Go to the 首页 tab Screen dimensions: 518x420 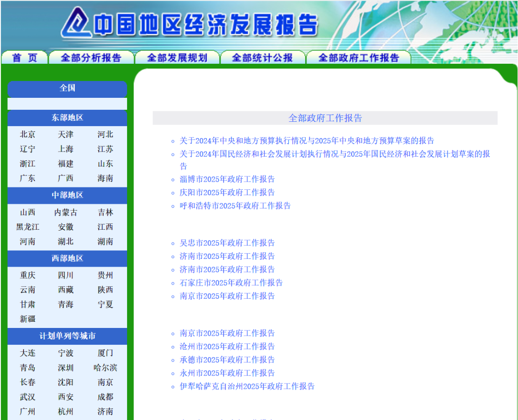24,58
